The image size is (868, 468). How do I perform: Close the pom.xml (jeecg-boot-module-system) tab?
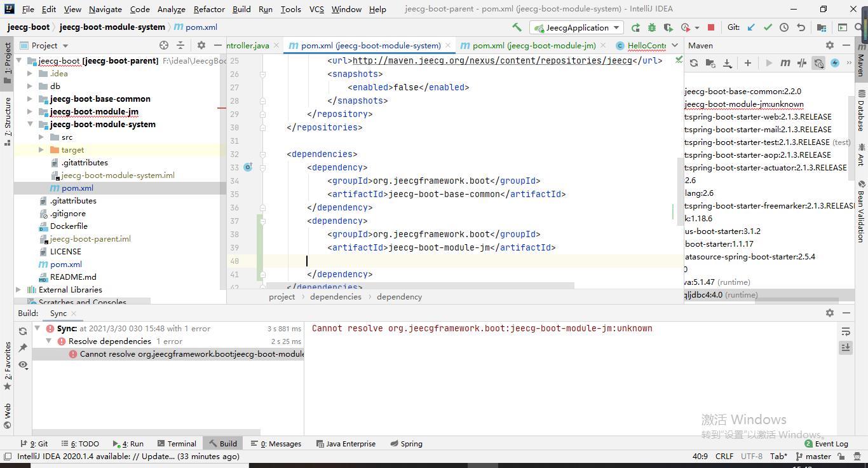point(448,45)
